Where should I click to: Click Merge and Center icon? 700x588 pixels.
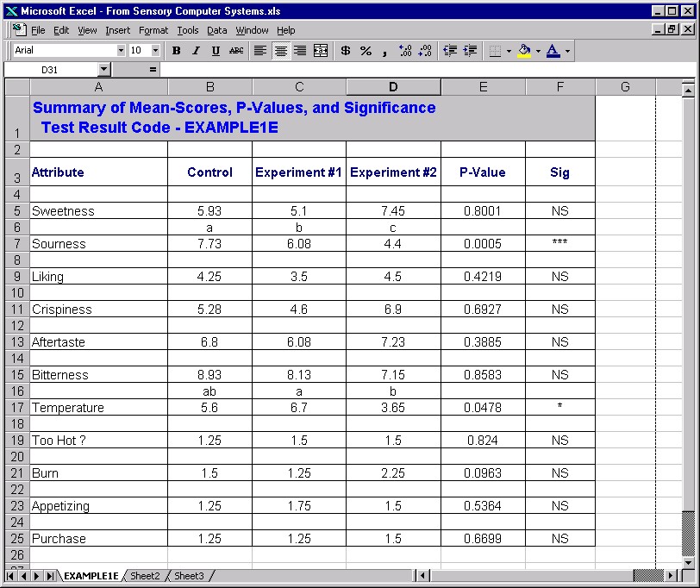tap(321, 51)
